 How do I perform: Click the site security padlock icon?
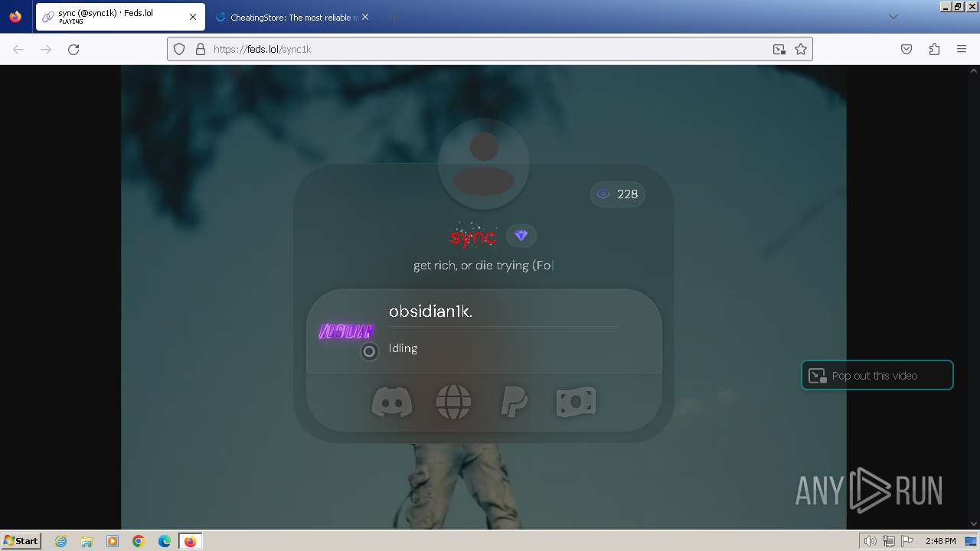[201, 49]
